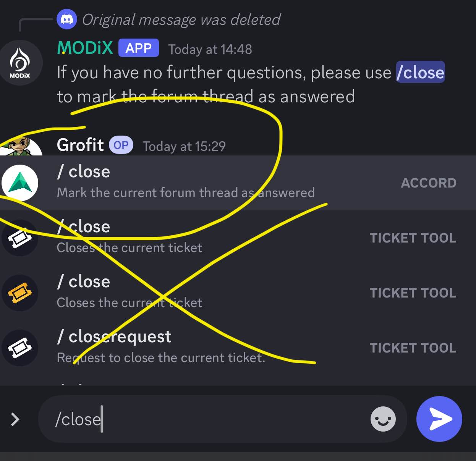
Task: Select "Mark the current forum thread as answered" command
Action: (186, 192)
